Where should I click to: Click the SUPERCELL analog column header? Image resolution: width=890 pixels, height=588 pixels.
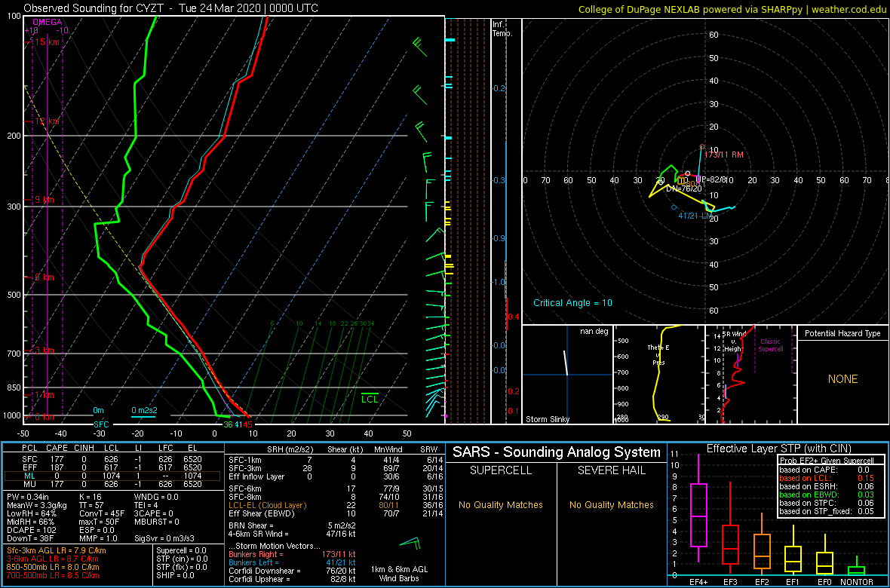tap(501, 471)
